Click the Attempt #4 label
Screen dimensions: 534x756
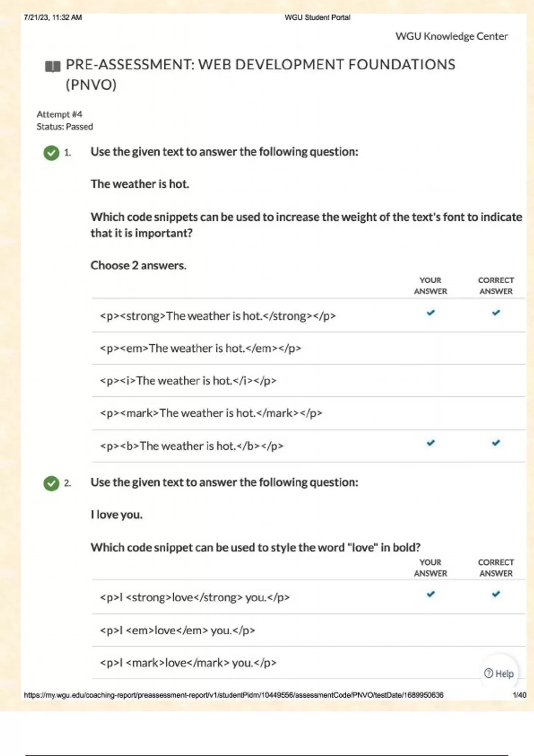click(x=59, y=114)
